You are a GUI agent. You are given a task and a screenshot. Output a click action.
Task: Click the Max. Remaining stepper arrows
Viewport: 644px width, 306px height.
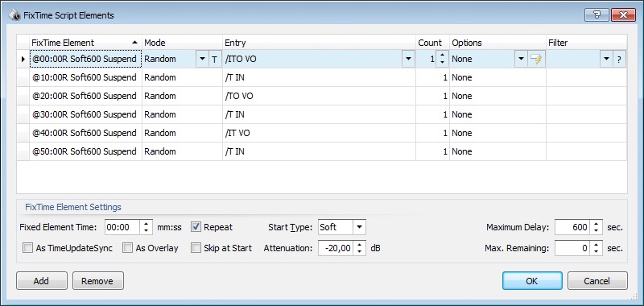(x=597, y=248)
